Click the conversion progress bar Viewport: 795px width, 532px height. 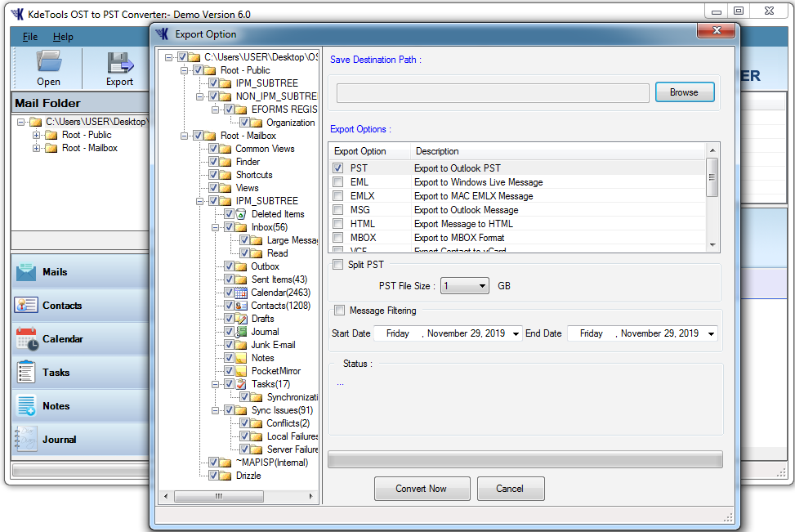pos(525,459)
